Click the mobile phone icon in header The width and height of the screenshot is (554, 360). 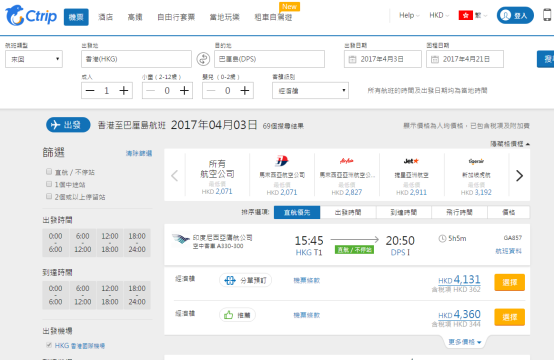[x=547, y=15]
